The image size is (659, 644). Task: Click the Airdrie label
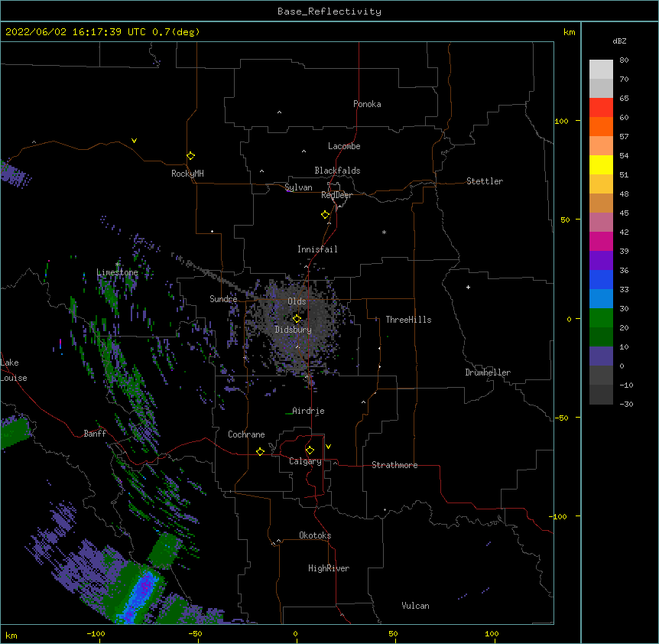click(x=308, y=411)
